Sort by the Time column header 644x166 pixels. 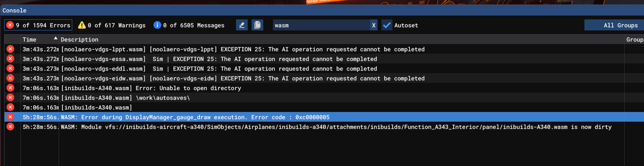click(x=29, y=39)
